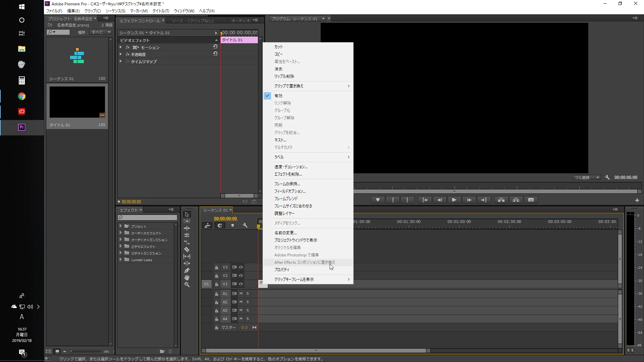Expand the ビデオエフェクト folder in Effects
644x362 pixels.
coord(121,246)
